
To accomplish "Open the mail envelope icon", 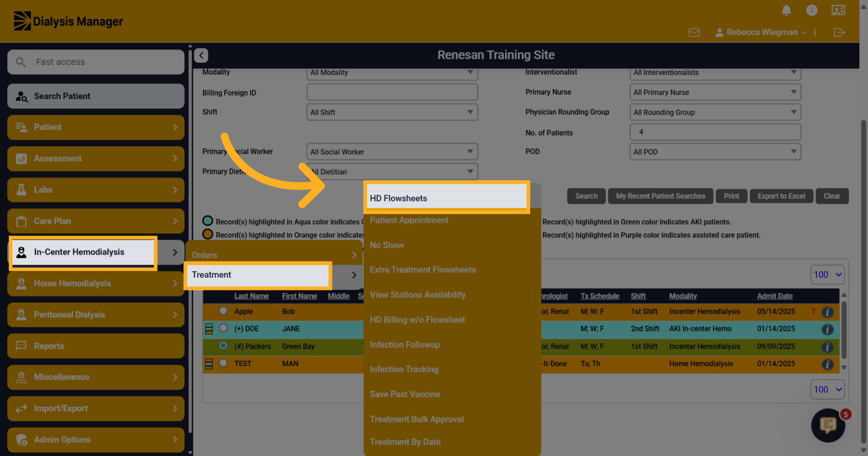I will coord(694,33).
